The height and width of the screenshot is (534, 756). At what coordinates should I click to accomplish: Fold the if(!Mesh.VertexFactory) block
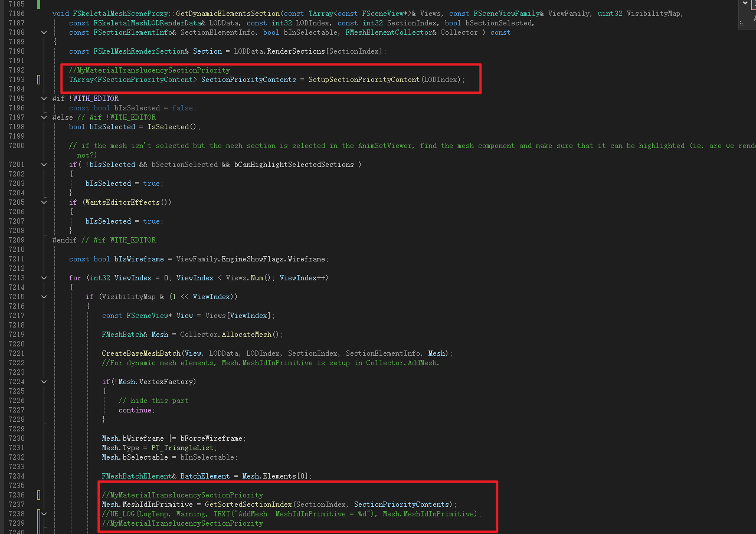coord(44,382)
